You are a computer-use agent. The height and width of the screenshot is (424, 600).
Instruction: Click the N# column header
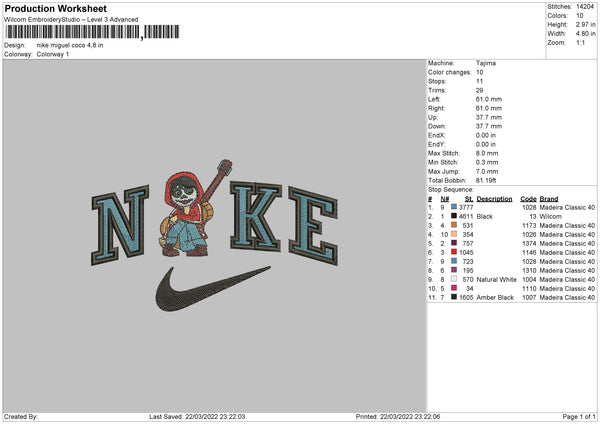tap(445, 199)
